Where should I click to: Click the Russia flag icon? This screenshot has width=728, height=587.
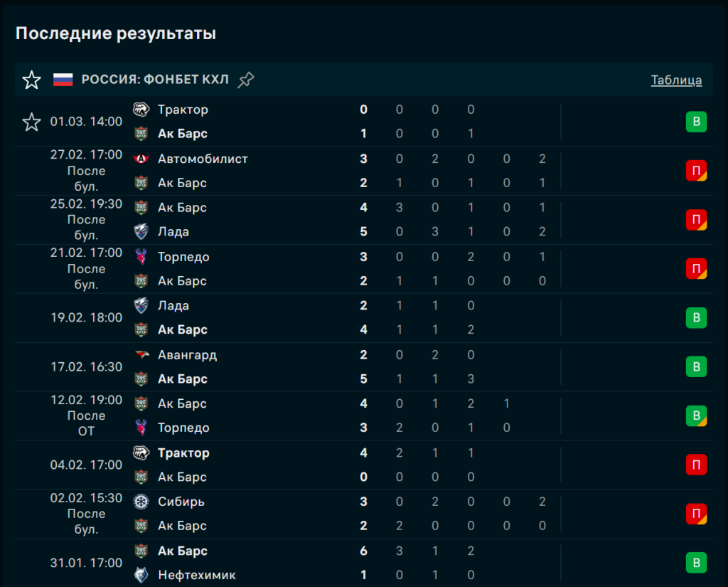[x=63, y=80]
